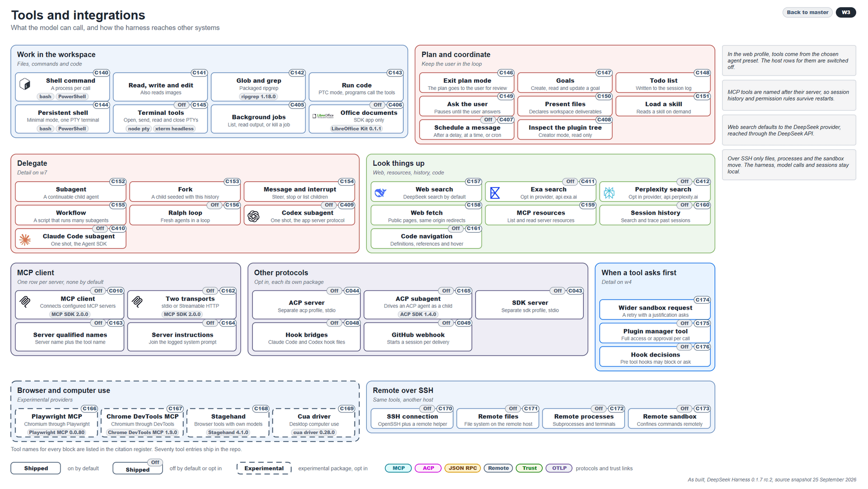Click the Off badge on ACP server

335,291
